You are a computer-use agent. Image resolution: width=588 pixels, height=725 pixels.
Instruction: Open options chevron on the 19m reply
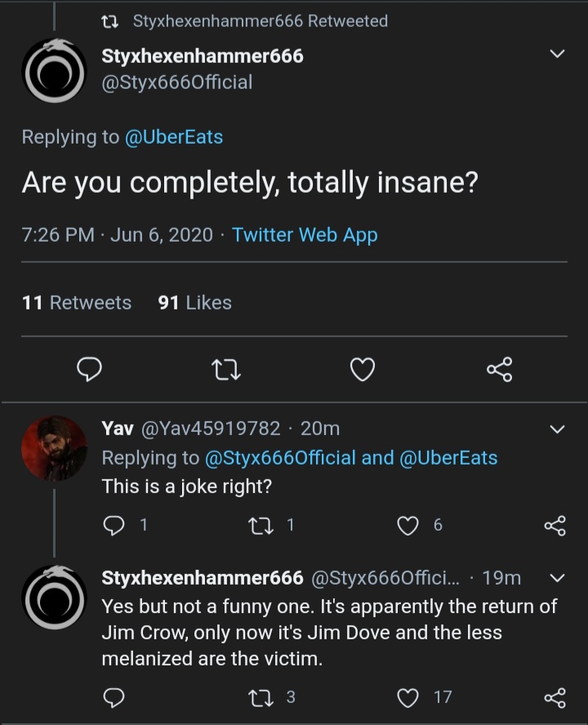558,578
